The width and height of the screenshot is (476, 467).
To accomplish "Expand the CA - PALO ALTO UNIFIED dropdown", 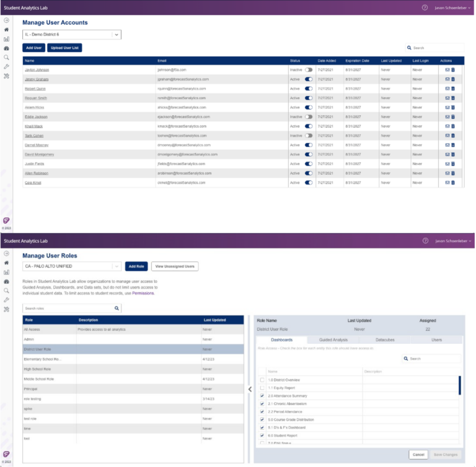I will (116, 266).
